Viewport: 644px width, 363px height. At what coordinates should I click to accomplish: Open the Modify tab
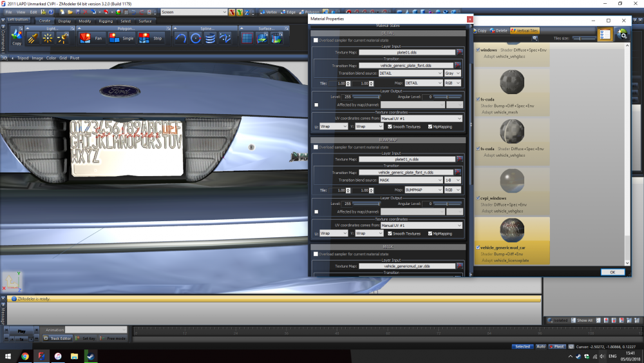pyautogui.click(x=84, y=21)
